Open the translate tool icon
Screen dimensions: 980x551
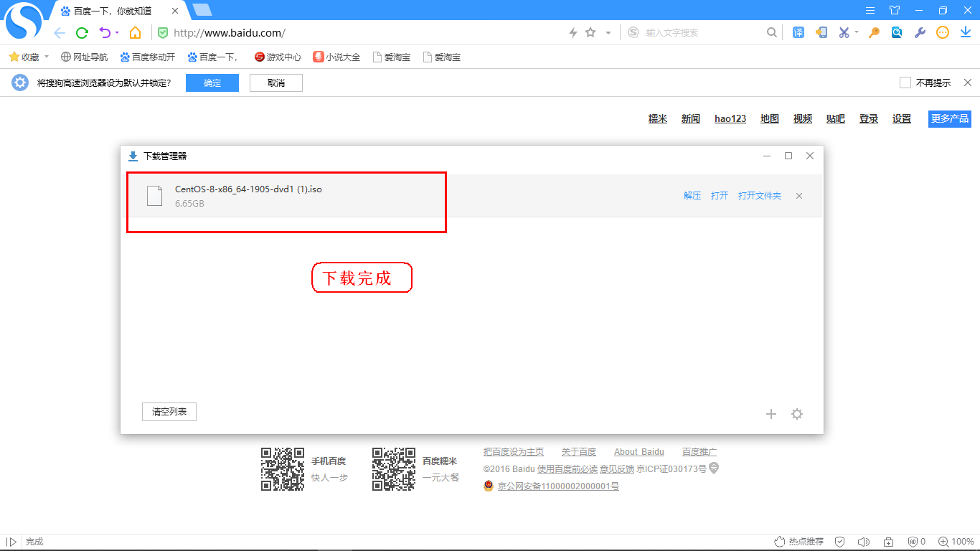coord(798,32)
